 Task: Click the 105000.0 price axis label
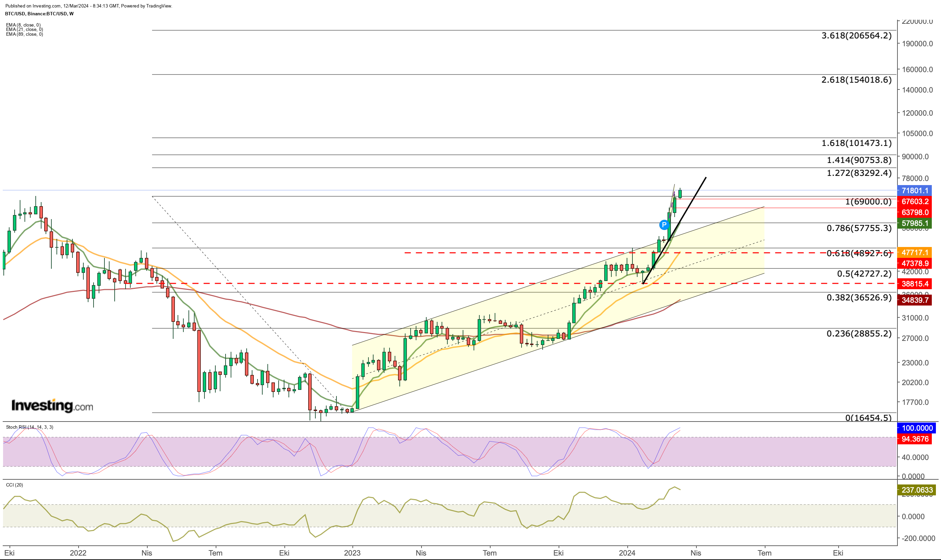point(917,133)
